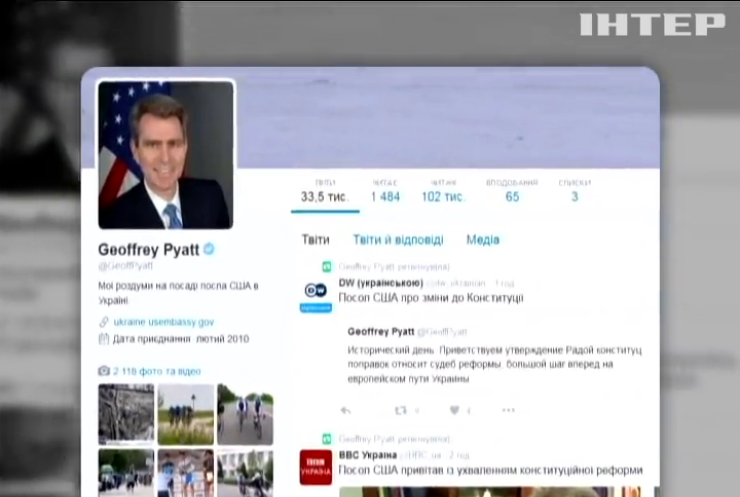This screenshot has width=740, height=497.
Task: Open DW (українською) account avatar
Action: click(x=316, y=295)
